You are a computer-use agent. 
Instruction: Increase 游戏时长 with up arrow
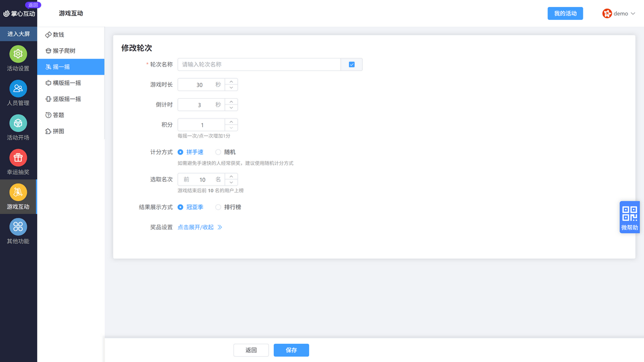[x=231, y=82]
